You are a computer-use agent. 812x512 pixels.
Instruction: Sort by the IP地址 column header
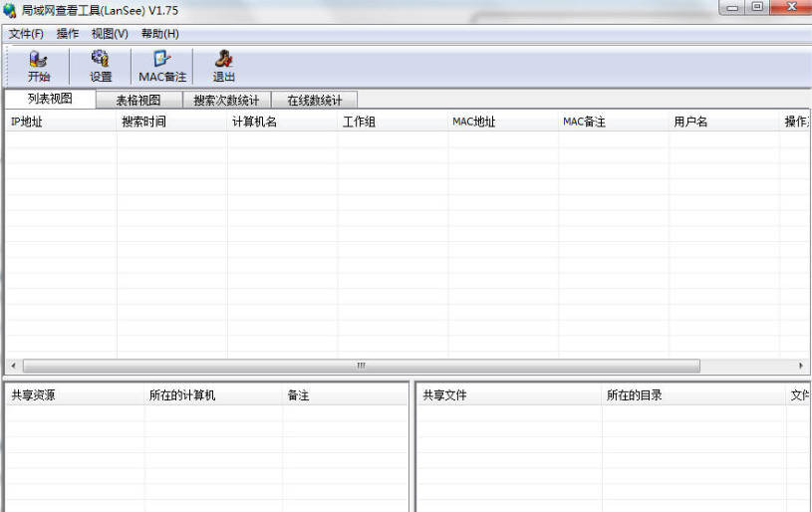[x=61, y=122]
